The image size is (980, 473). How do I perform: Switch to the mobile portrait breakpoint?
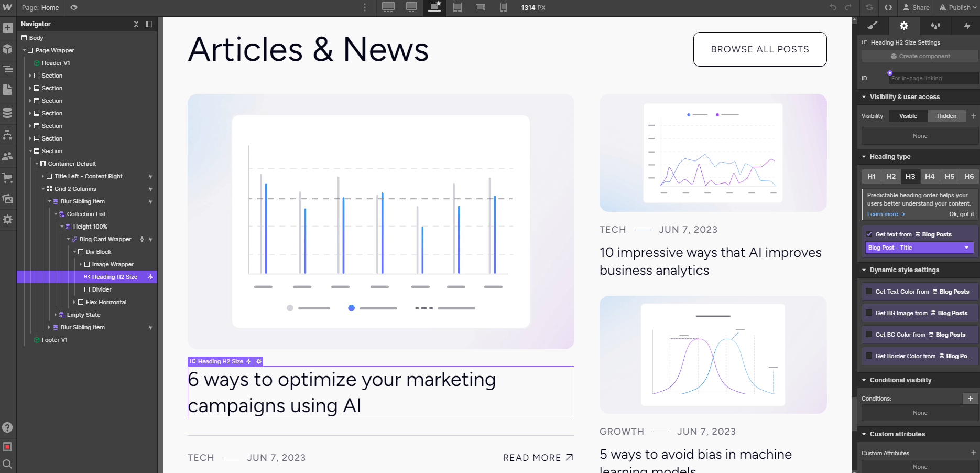coord(503,7)
